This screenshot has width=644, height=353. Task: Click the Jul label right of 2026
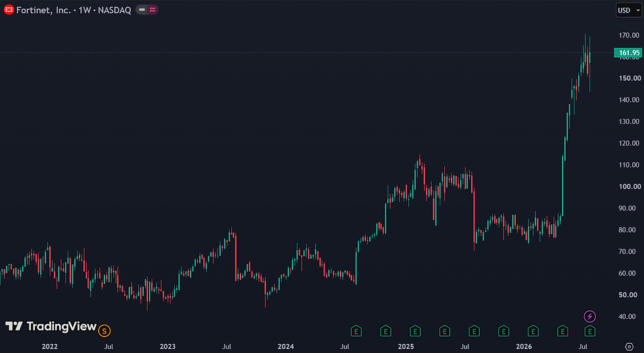click(x=583, y=347)
